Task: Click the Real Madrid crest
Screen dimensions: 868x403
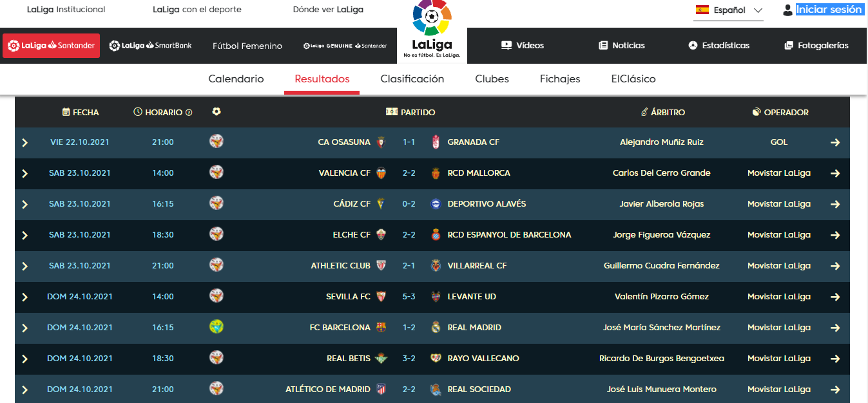Action: tap(436, 328)
